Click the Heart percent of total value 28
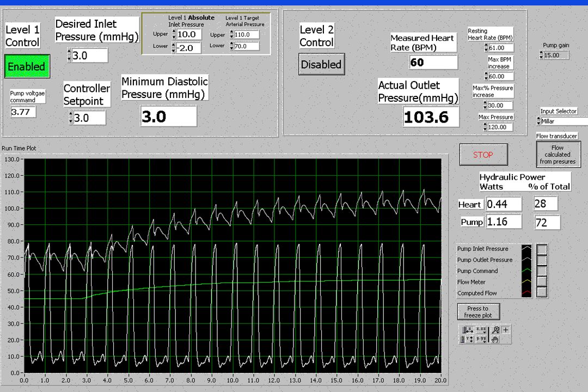 (546, 204)
